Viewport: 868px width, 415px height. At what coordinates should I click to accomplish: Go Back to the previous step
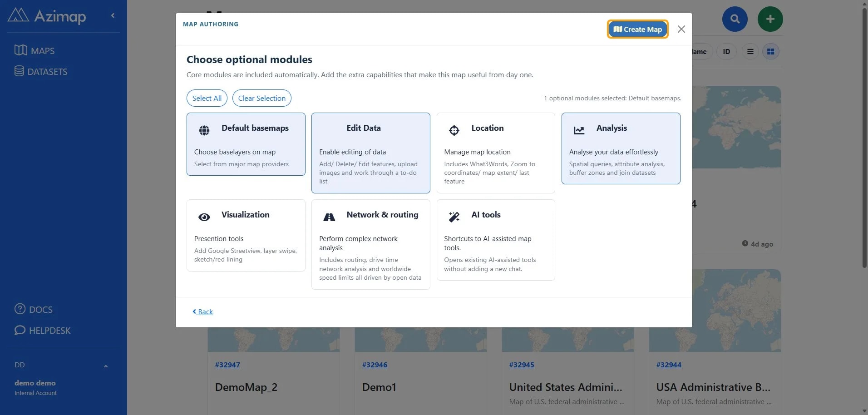tap(202, 311)
